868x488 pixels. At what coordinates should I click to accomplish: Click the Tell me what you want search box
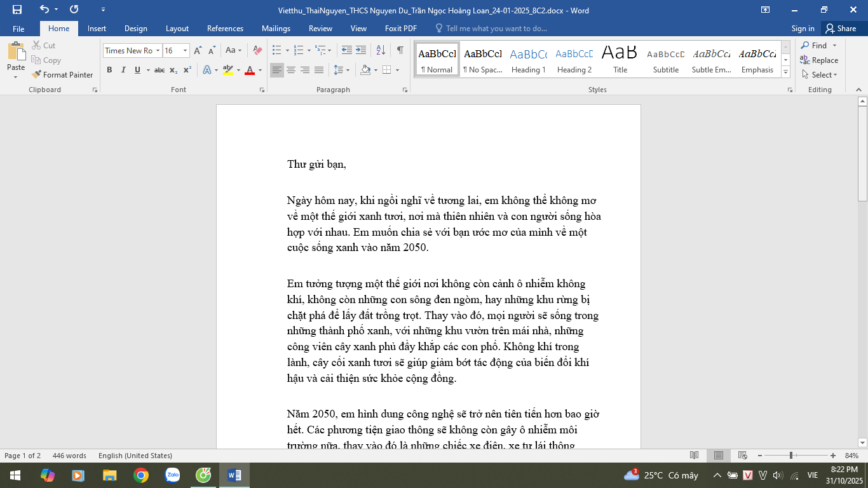click(x=491, y=29)
